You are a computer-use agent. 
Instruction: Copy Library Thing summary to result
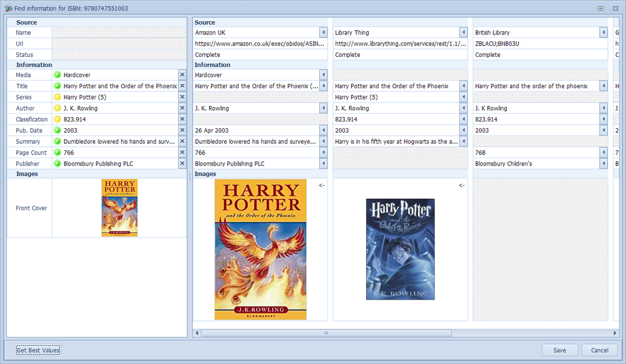[x=463, y=141]
